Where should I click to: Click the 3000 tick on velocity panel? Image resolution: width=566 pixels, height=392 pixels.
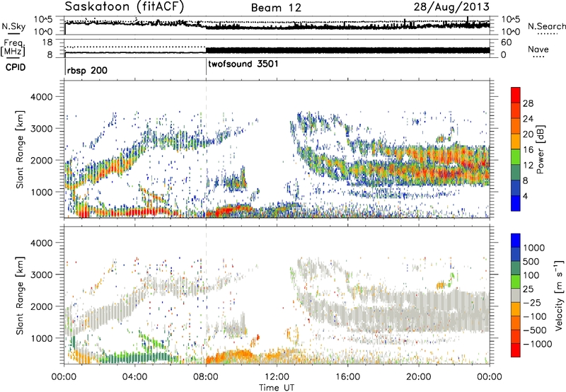[42, 275]
